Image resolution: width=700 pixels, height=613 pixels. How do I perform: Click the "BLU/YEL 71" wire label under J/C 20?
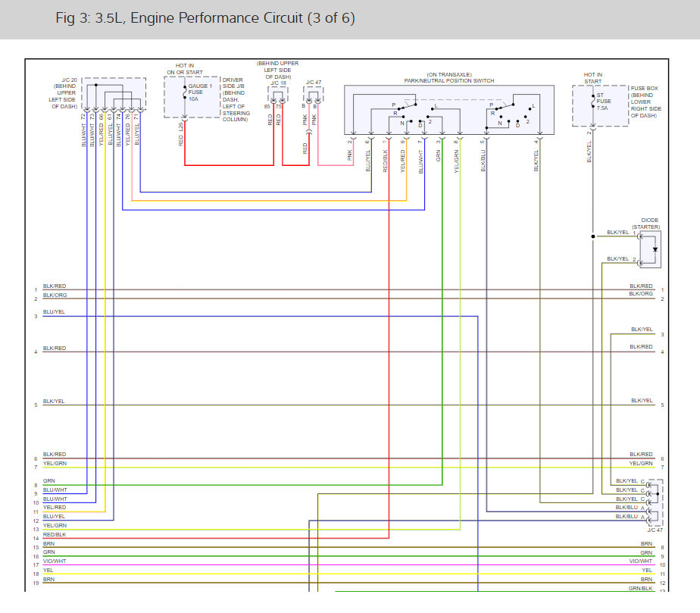coord(137,129)
